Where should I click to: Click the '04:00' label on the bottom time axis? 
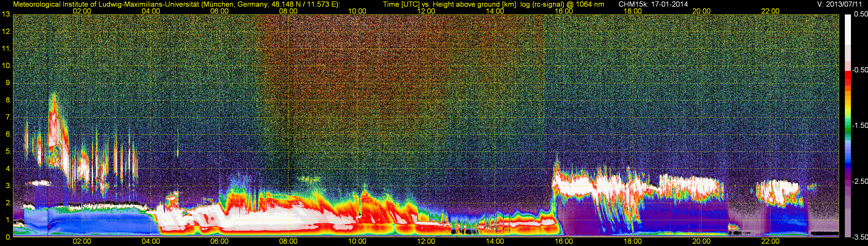[x=151, y=241]
